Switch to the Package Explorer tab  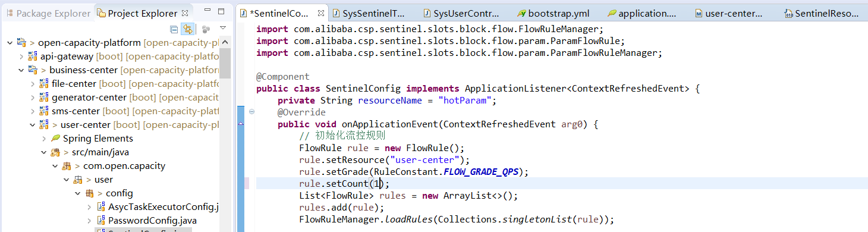click(x=48, y=13)
